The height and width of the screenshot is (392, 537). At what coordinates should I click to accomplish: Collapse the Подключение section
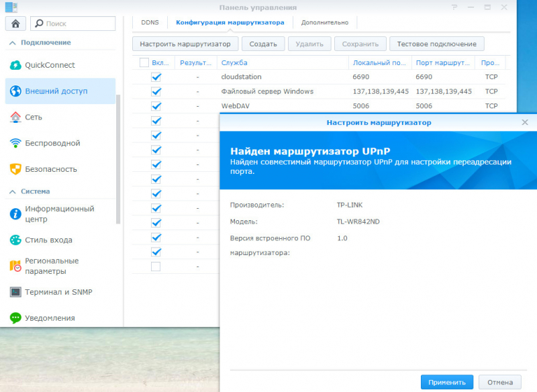(11, 43)
